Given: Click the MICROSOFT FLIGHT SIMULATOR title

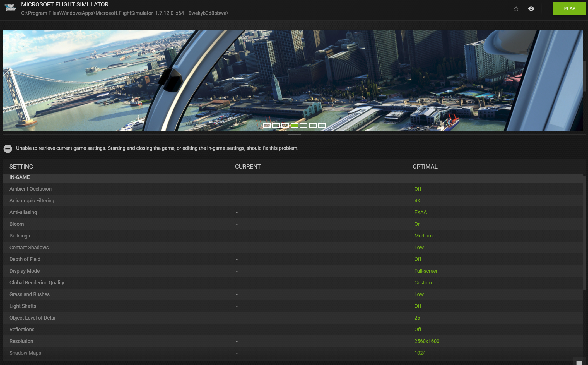Looking at the screenshot, I should tap(65, 4).
